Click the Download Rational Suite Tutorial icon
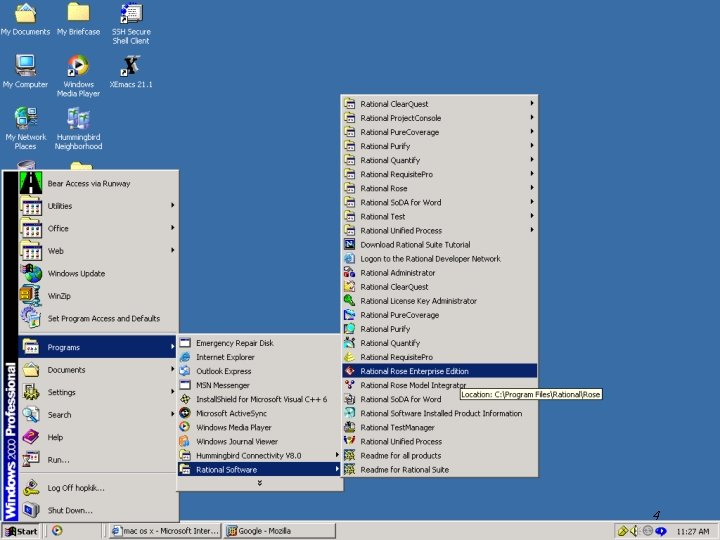The width and height of the screenshot is (720, 540). pos(349,245)
